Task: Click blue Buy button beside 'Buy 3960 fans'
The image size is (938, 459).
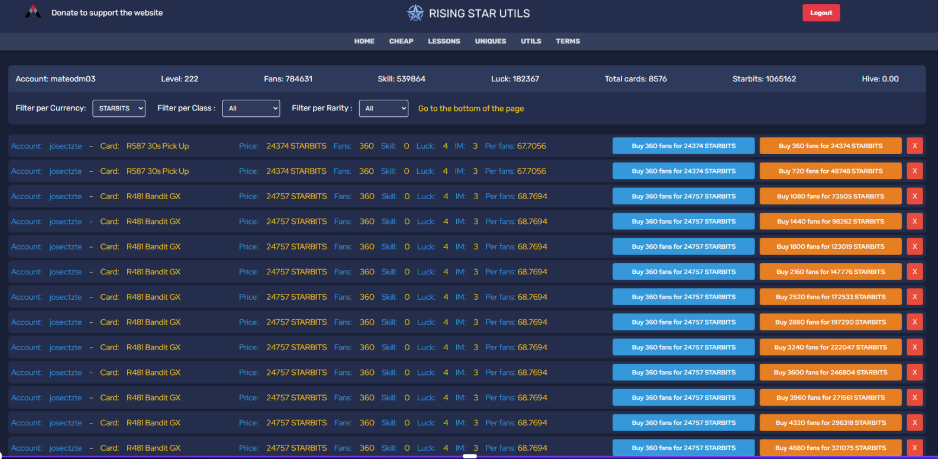Action: 683,397
